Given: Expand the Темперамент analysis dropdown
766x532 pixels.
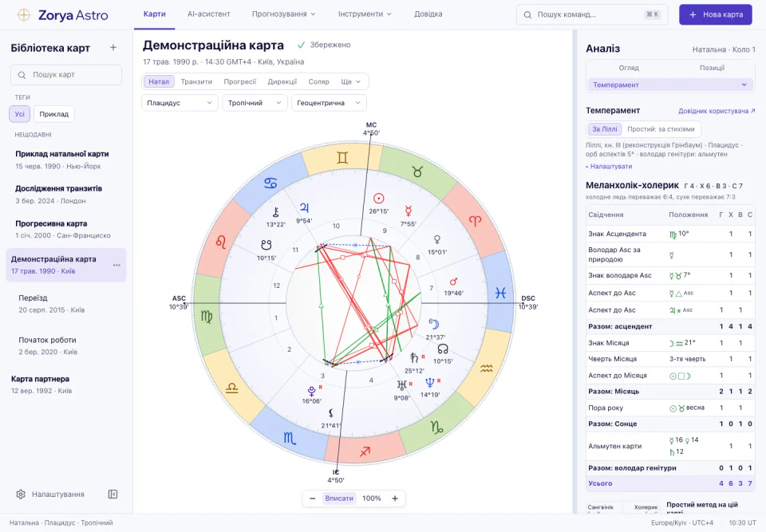Looking at the screenshot, I should point(669,85).
